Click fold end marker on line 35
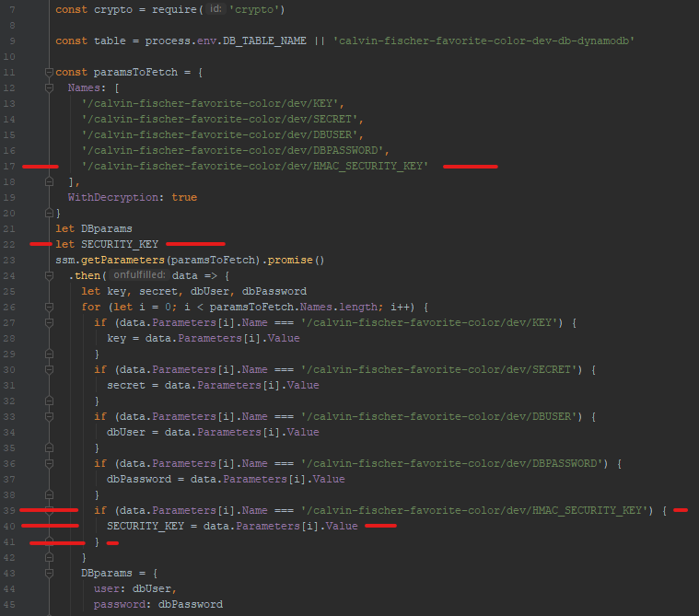This screenshot has height=616, width=699. 49,448
